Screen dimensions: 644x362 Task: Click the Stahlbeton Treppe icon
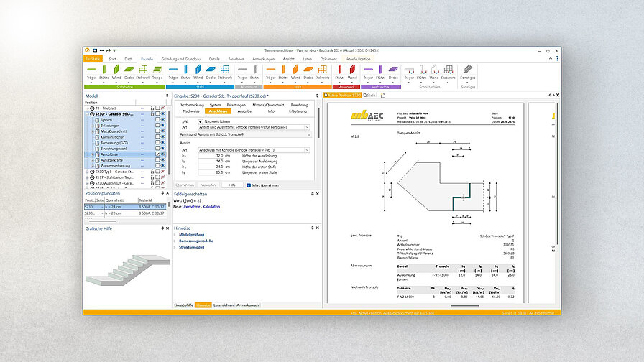click(157, 70)
